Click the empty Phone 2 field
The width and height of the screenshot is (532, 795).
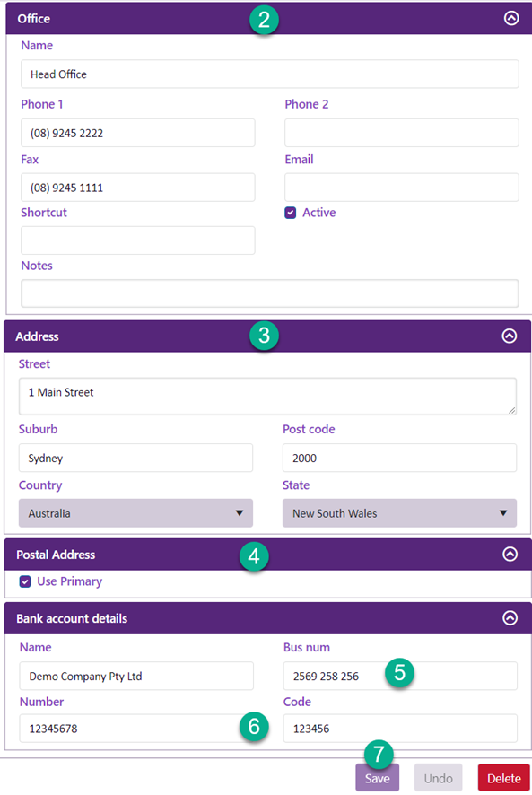coord(402,133)
